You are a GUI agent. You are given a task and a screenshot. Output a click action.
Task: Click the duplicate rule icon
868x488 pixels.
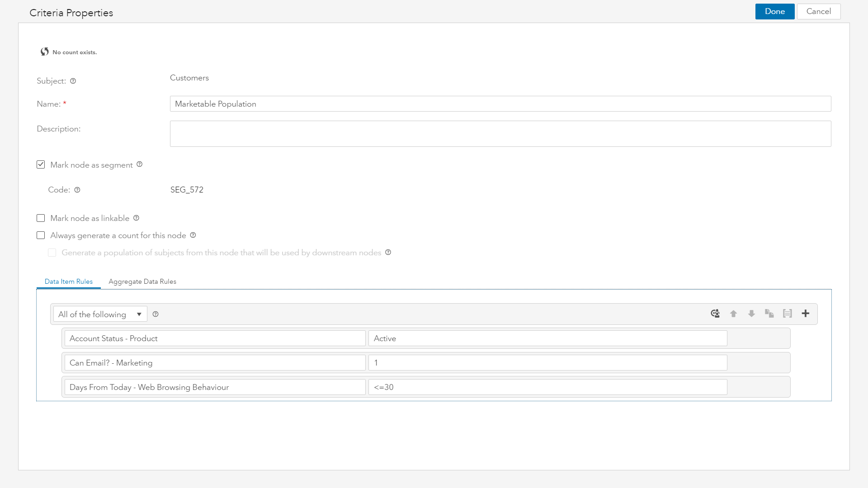769,314
